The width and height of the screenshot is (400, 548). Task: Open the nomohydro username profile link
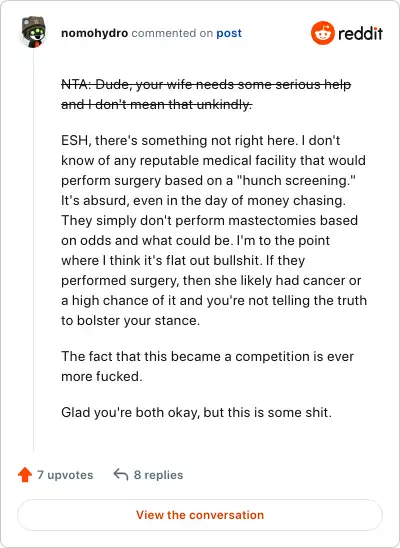(x=94, y=33)
